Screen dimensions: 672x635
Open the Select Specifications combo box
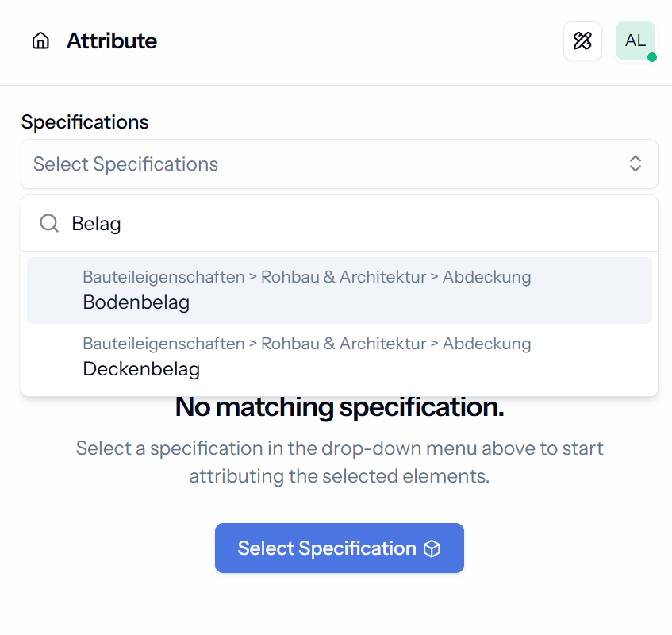pyautogui.click(x=340, y=164)
